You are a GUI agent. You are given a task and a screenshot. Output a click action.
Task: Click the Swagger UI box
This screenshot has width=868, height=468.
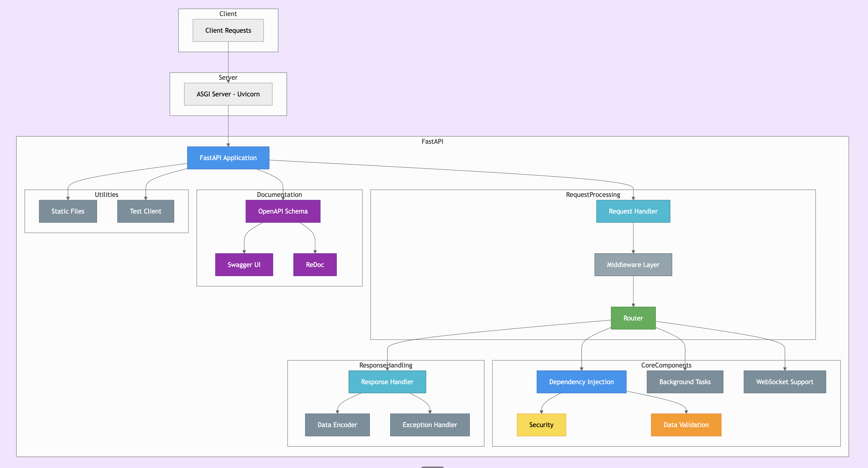click(244, 264)
